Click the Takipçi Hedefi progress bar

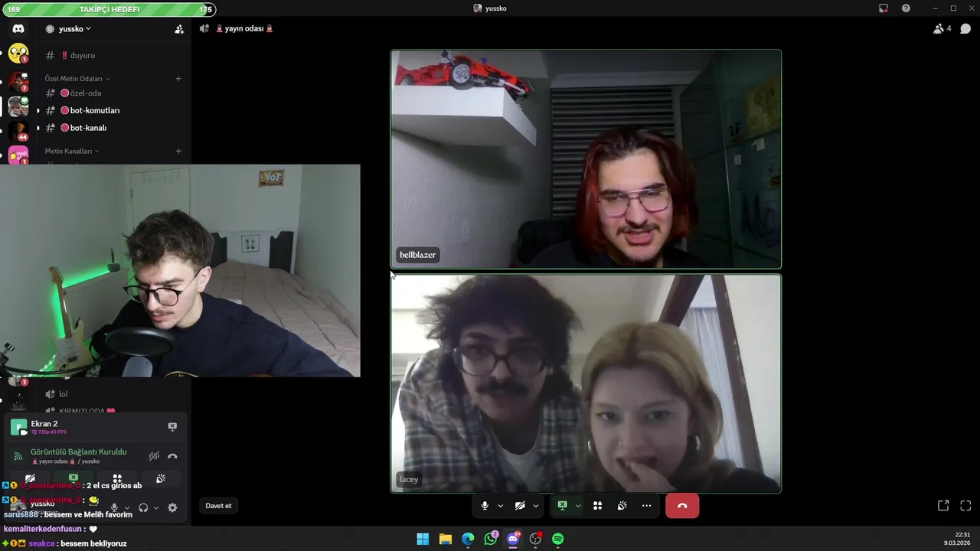click(109, 9)
